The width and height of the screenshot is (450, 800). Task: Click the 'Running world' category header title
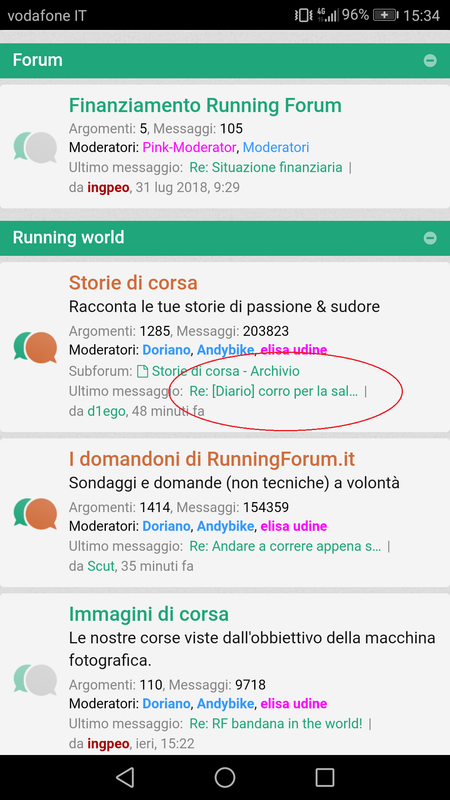click(x=68, y=238)
